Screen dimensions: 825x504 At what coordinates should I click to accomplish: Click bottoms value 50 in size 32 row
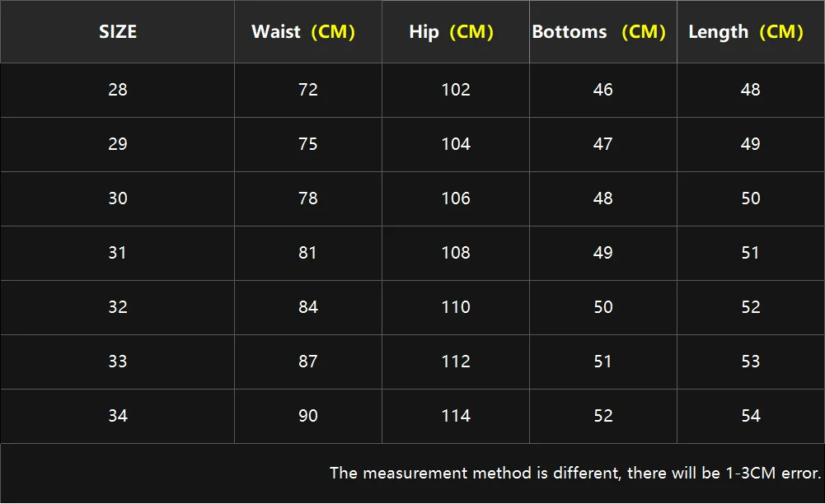(x=603, y=307)
